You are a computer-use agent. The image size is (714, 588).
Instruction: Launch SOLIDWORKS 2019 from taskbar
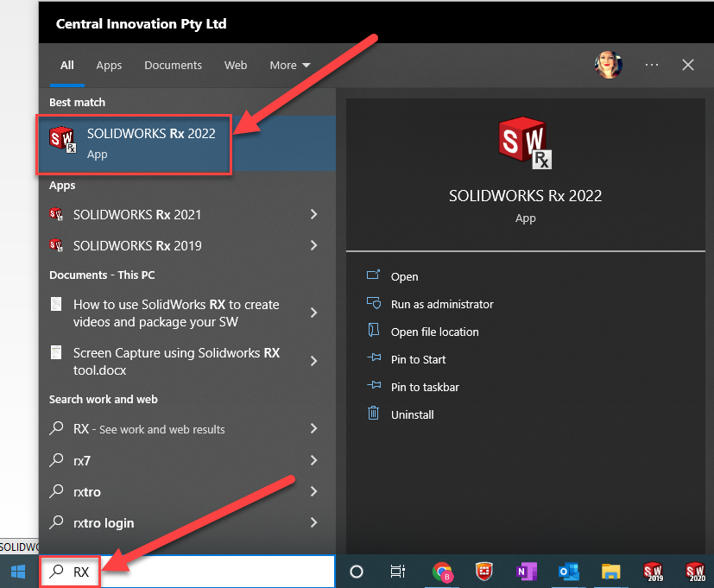tap(654, 572)
